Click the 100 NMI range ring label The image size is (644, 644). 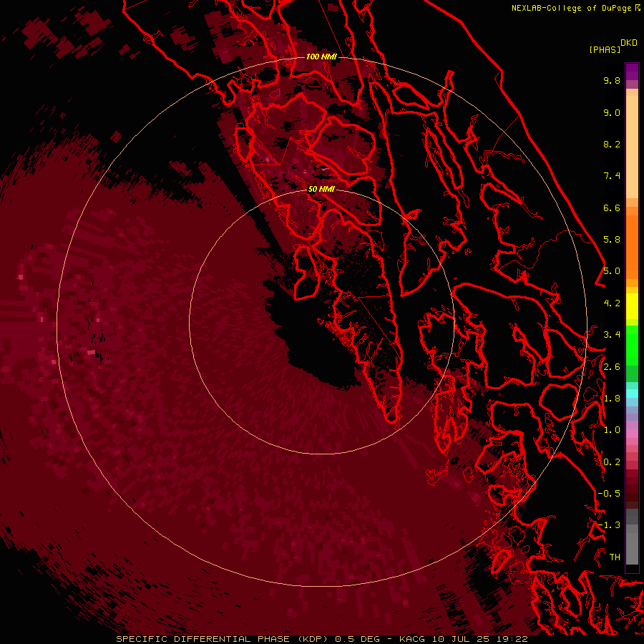coord(321,57)
